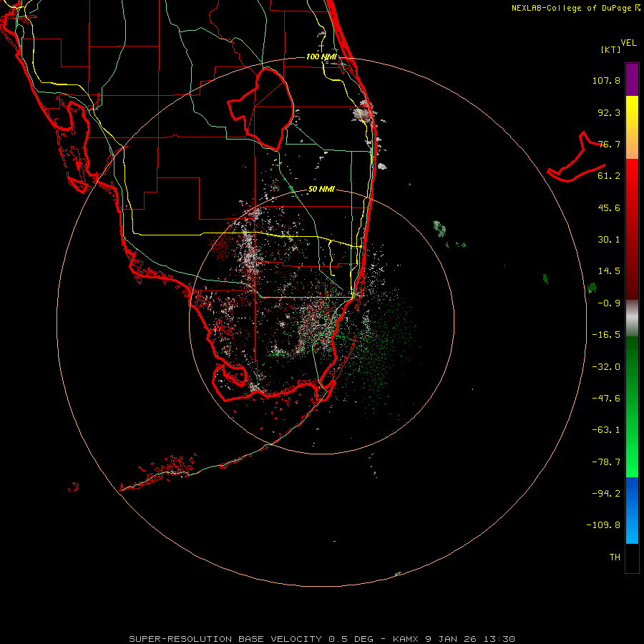
Task: Select the -94.2 scale value
Action: pyautogui.click(x=606, y=494)
